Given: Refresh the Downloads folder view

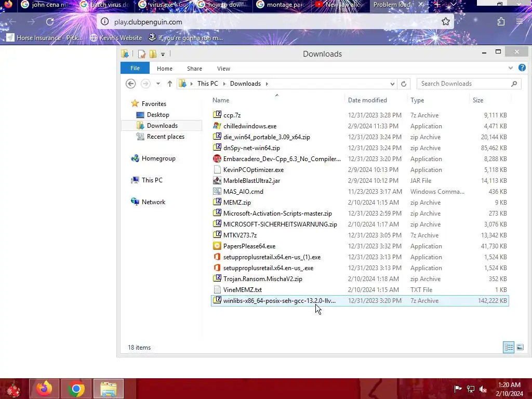Looking at the screenshot, I should tap(403, 84).
